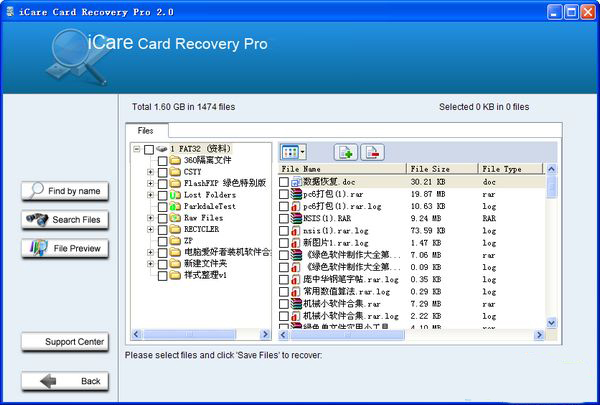Tick the Lost Folders checkbox

[x=162, y=195]
